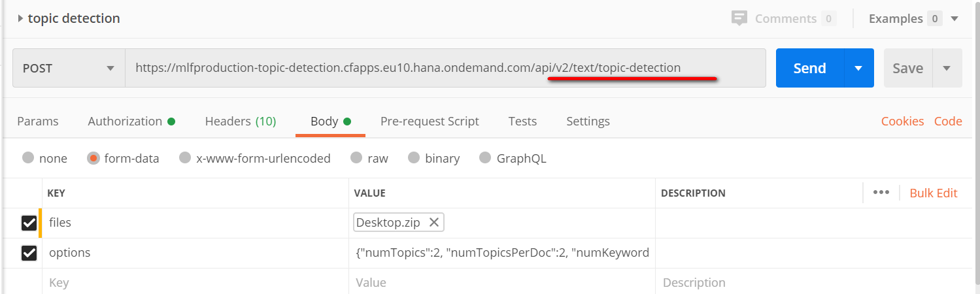Image resolution: width=980 pixels, height=294 pixels.
Task: Send the POST request
Action: (810, 68)
